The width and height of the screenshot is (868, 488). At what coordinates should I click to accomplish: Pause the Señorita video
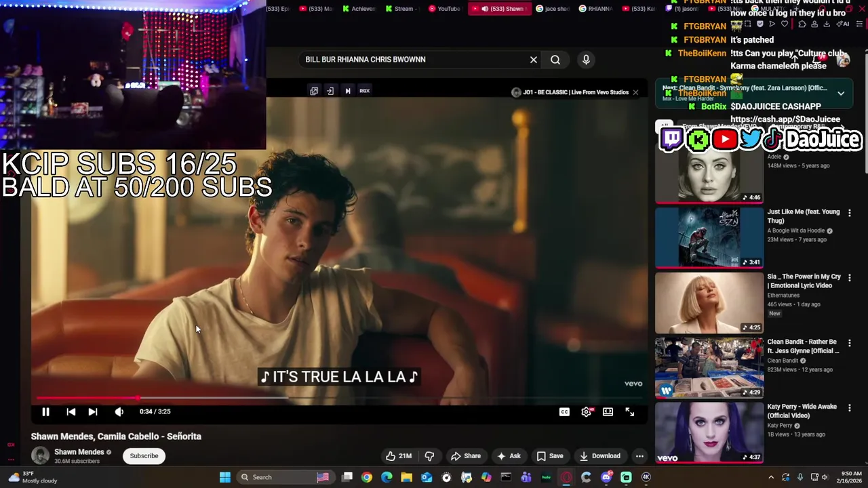pyautogui.click(x=45, y=411)
